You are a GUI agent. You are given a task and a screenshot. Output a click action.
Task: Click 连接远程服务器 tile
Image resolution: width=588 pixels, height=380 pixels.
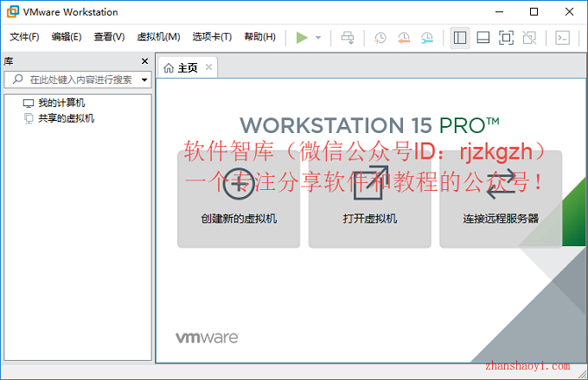501,199
